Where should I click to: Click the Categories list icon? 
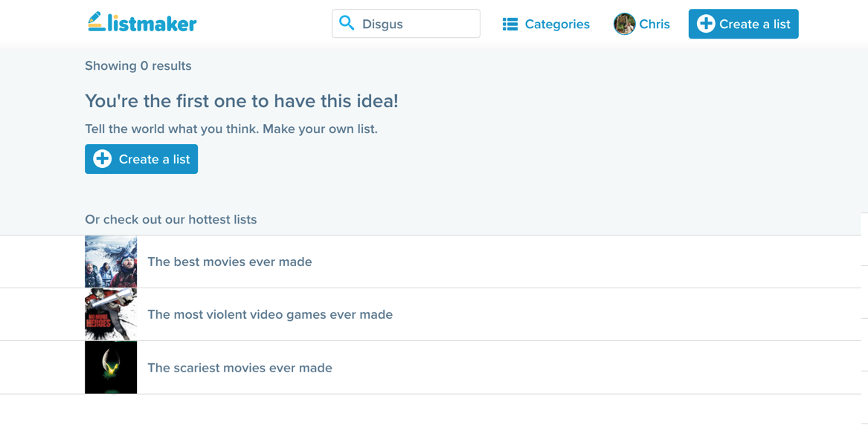tap(509, 25)
